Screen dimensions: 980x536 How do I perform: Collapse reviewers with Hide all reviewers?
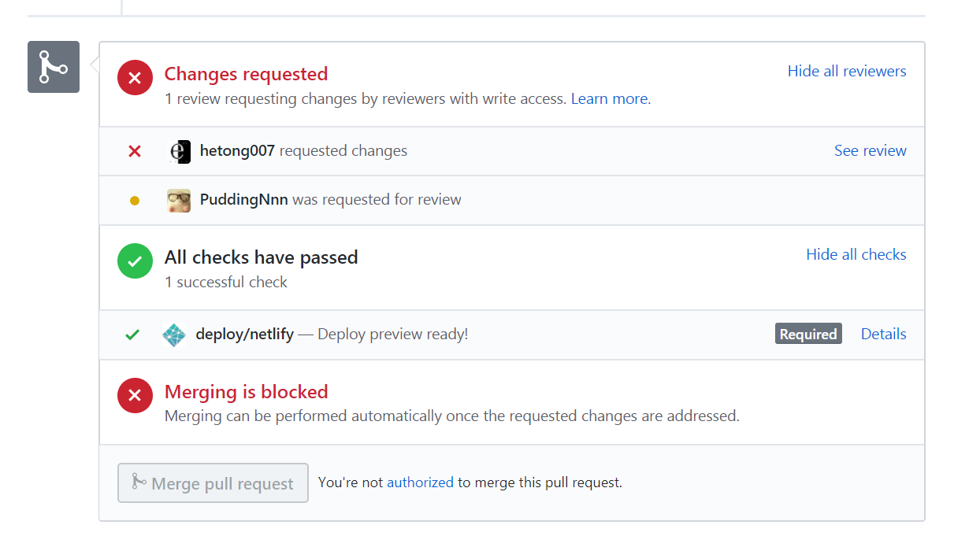(847, 71)
